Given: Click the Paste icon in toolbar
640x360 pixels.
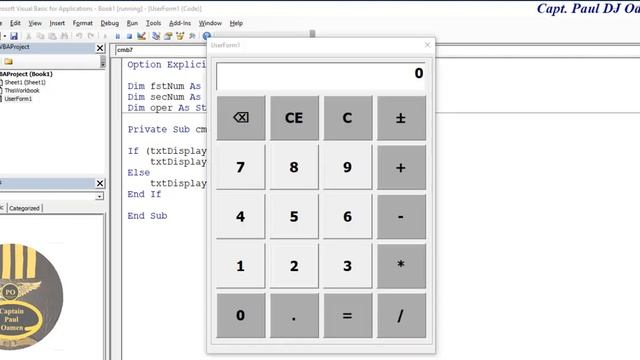Looking at the screenshot, I should (x=52, y=36).
